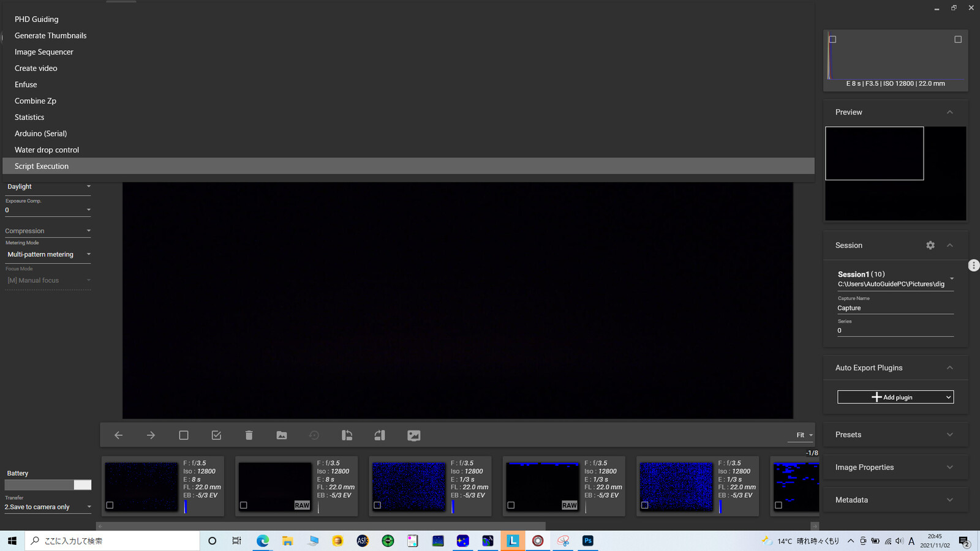Screen dimensions: 980x551
Task: Rotate the image right using the toolbar icon
Action: pyautogui.click(x=380, y=435)
